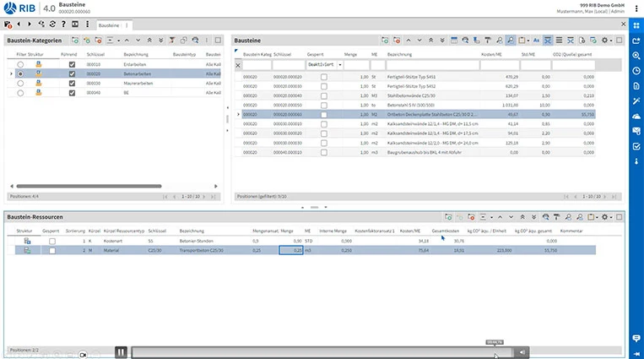Click the Schlüssel filter input in Bausteine
Viewport: 644px width, 359px height.
pyautogui.click(x=289, y=65)
